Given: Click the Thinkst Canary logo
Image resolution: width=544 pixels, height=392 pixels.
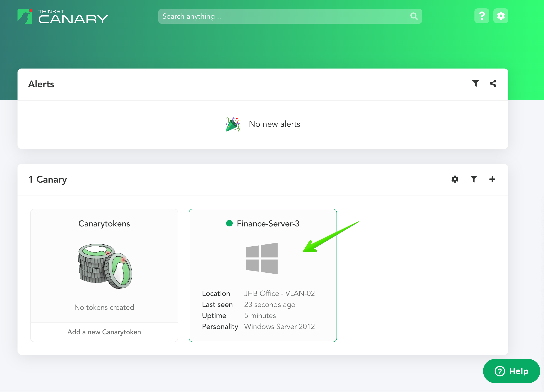Looking at the screenshot, I should pos(63,17).
